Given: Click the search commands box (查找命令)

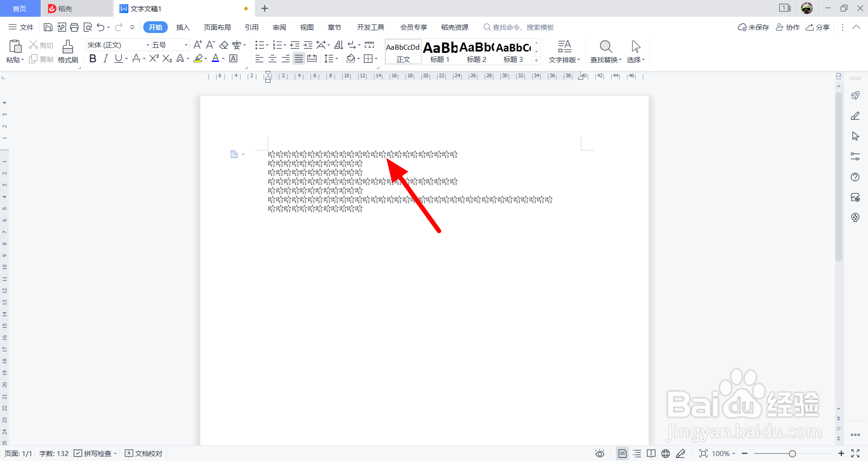Looking at the screenshot, I should pos(519,27).
